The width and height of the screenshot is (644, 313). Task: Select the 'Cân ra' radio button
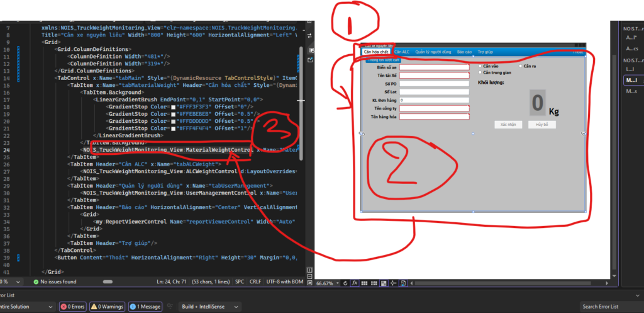pos(521,65)
